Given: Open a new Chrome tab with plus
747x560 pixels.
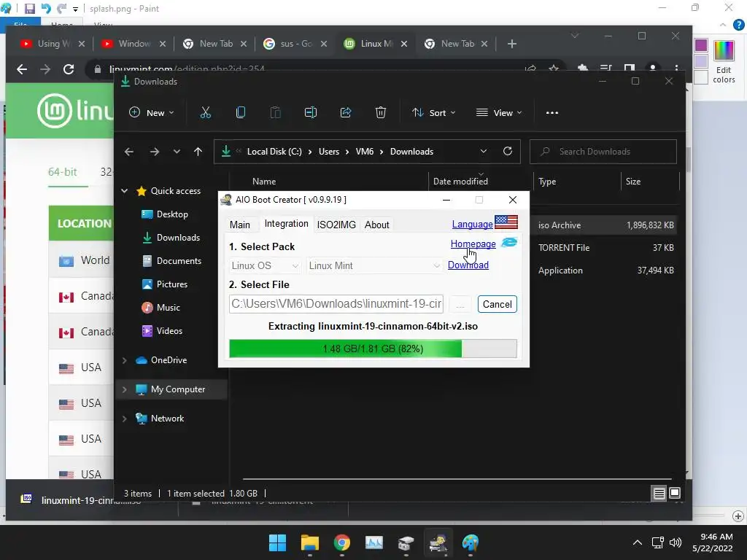Looking at the screenshot, I should (x=512, y=44).
